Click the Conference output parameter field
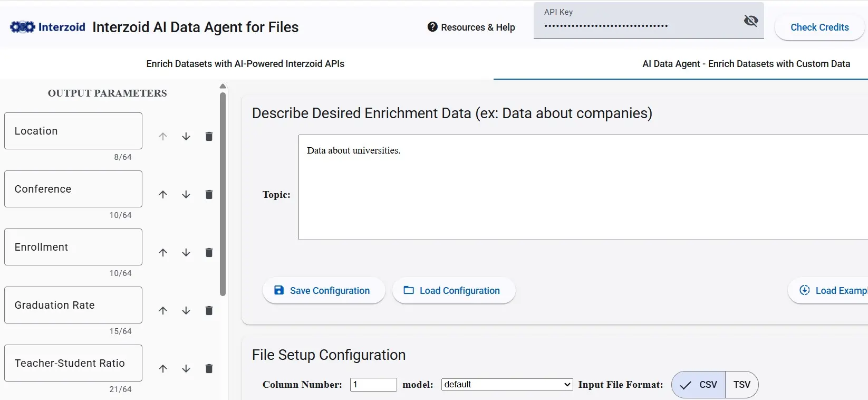Image resolution: width=868 pixels, height=400 pixels. [73, 189]
